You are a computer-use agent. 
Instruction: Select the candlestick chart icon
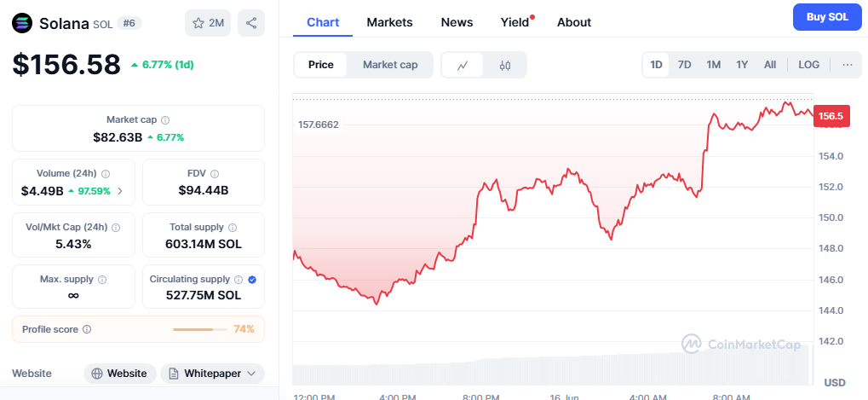click(505, 65)
